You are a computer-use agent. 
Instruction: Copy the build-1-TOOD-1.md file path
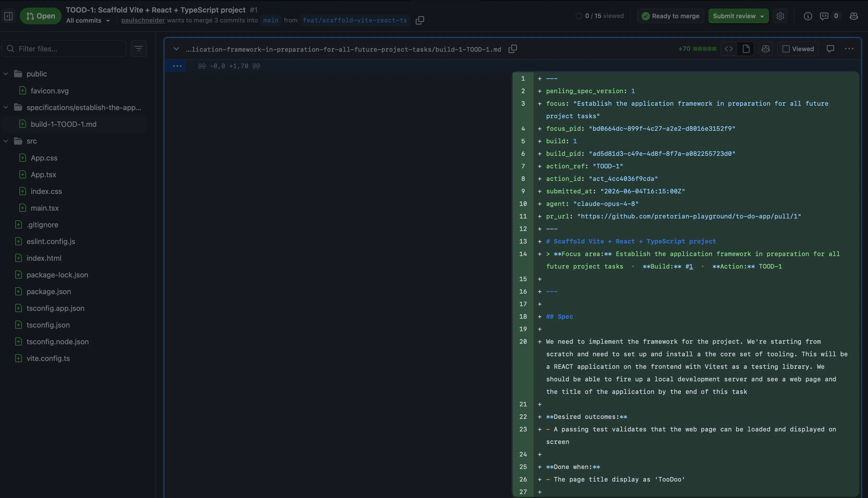pyautogui.click(x=513, y=49)
